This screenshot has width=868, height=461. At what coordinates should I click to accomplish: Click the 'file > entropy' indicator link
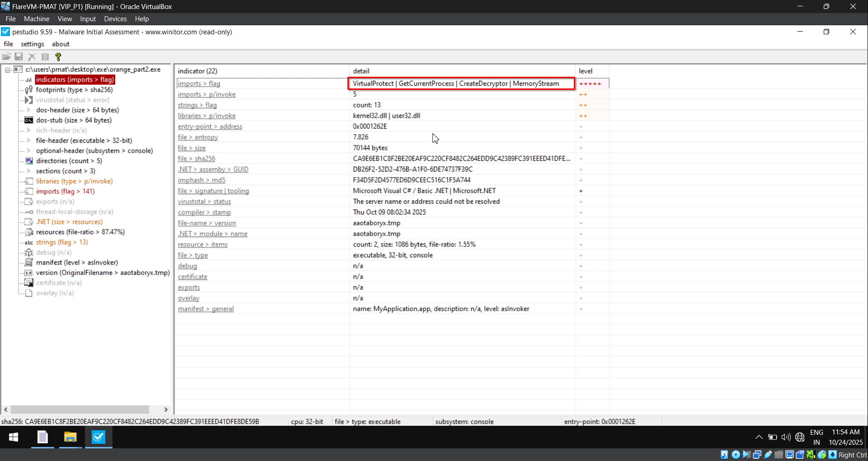coord(198,137)
